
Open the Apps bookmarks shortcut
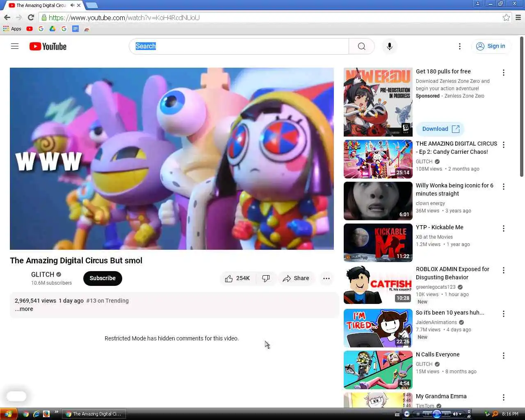[12, 29]
